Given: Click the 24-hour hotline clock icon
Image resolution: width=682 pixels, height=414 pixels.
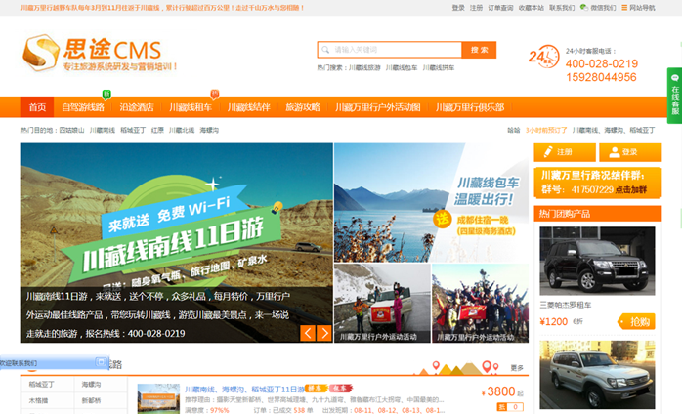Looking at the screenshot, I should 543,58.
